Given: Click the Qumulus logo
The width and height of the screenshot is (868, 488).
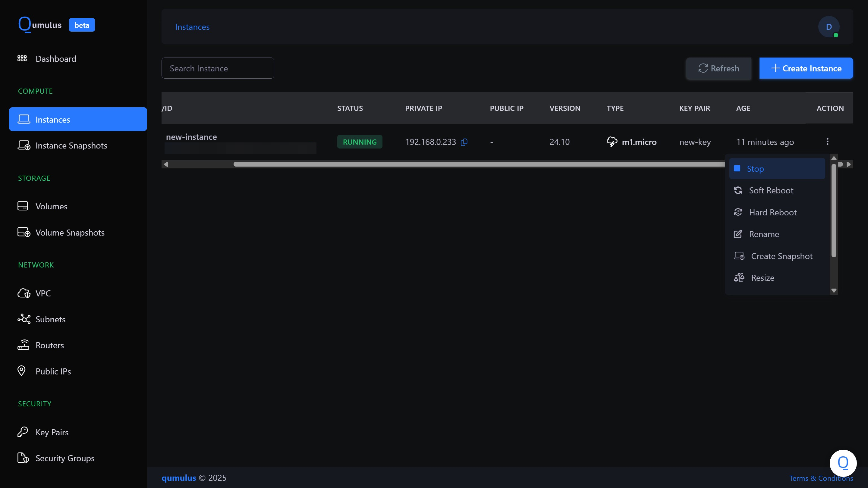Looking at the screenshot, I should [40, 25].
